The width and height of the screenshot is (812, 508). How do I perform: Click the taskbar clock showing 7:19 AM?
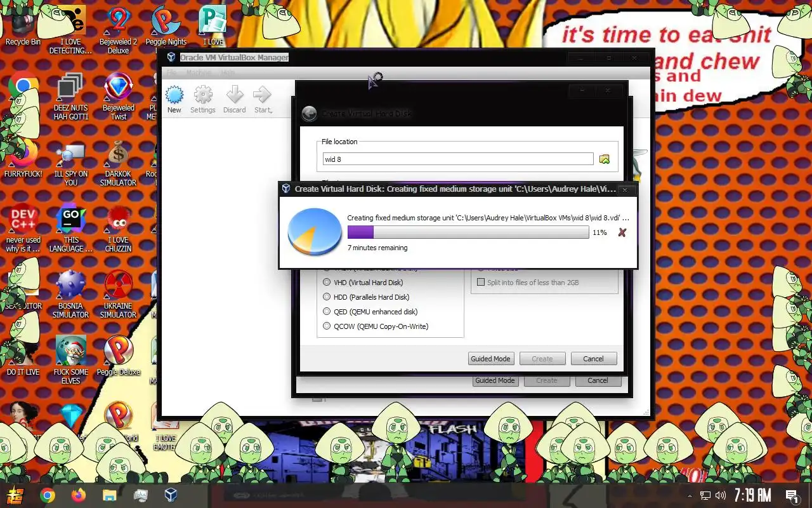(752, 495)
